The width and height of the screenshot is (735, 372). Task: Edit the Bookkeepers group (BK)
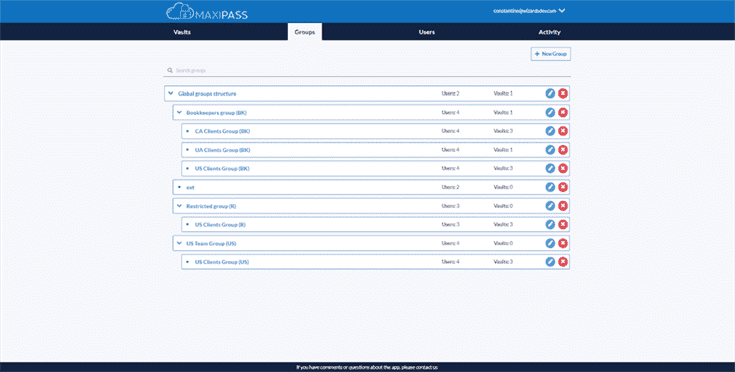pos(550,112)
